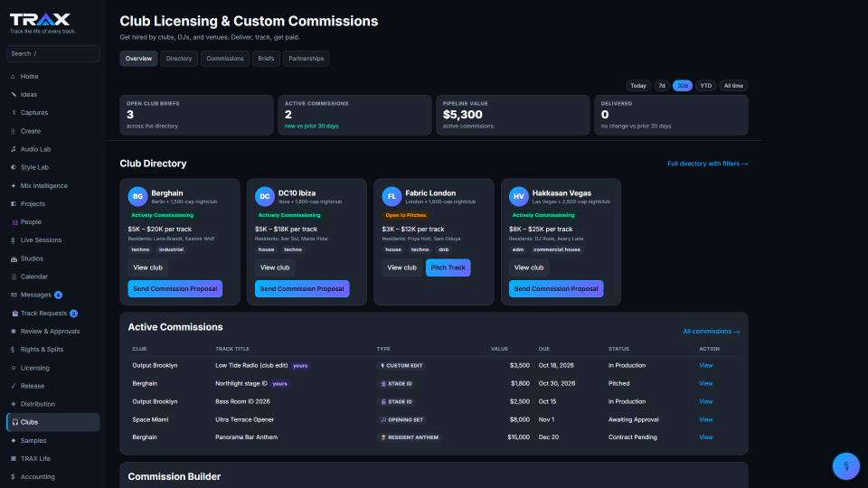Open the Briefs tab
This screenshot has height=488, width=868.
pyautogui.click(x=266, y=59)
